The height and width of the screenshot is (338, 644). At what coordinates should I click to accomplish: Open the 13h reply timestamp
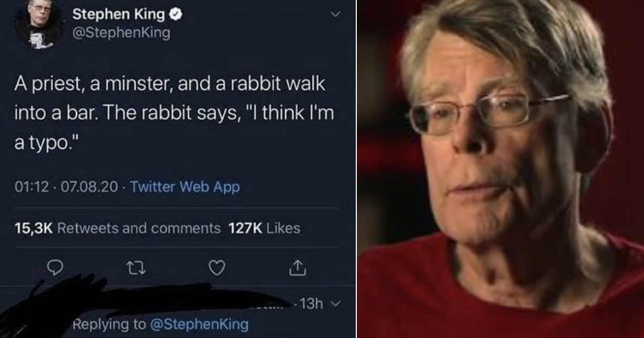[312, 304]
